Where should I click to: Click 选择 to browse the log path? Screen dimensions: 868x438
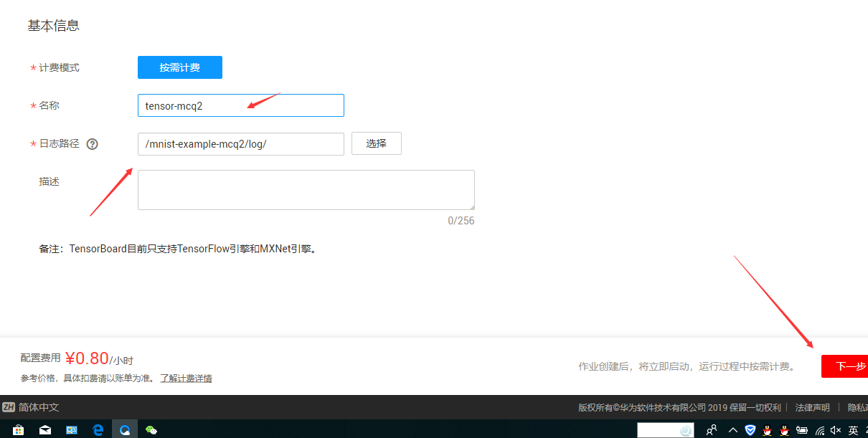[376, 143]
